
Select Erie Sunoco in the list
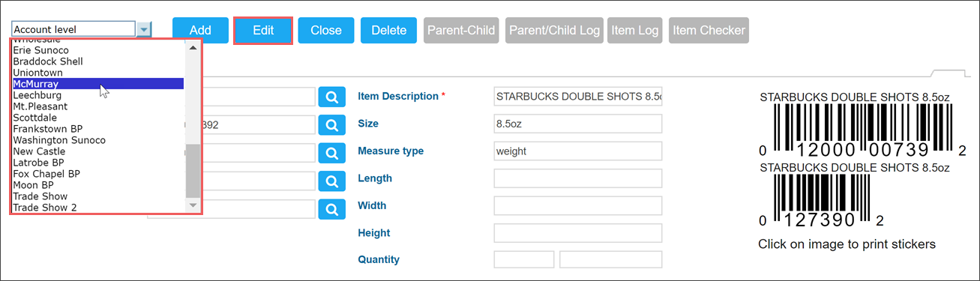point(97,50)
